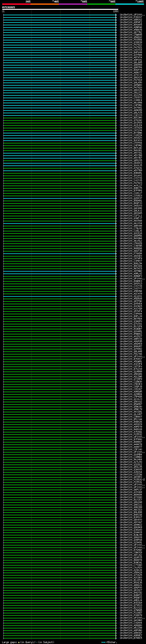146x644 pixels.
Task: Click the purple ~60% identity legend segment
Action: 73,4
